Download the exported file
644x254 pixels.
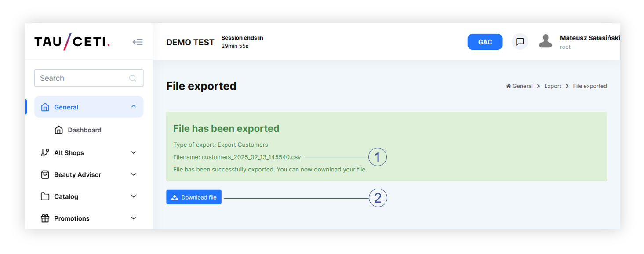[x=194, y=197]
